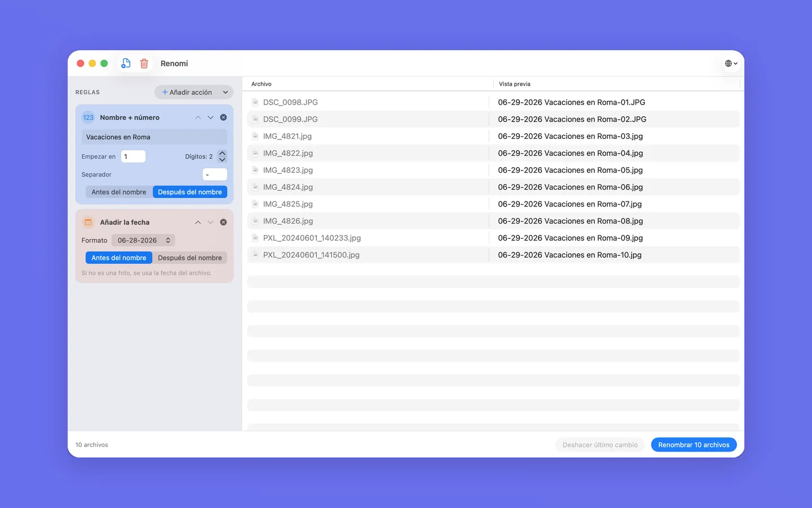Select Antes del nombre for number position
The width and height of the screenshot is (812, 508).
pos(119,192)
